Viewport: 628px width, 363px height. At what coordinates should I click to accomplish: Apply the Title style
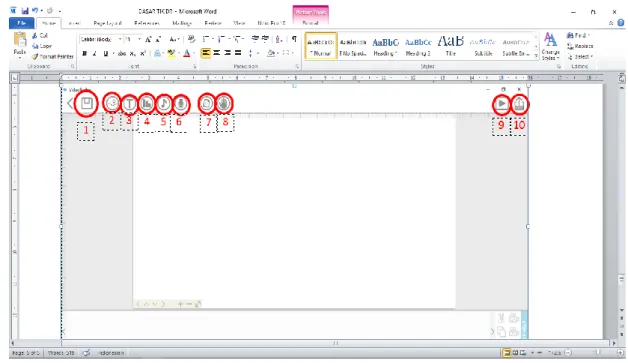(x=451, y=46)
